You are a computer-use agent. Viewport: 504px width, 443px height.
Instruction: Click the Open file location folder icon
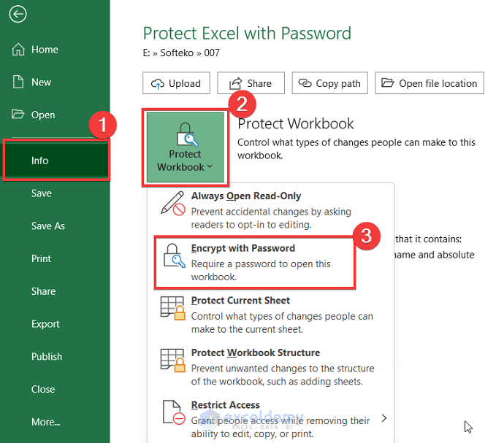pos(388,83)
